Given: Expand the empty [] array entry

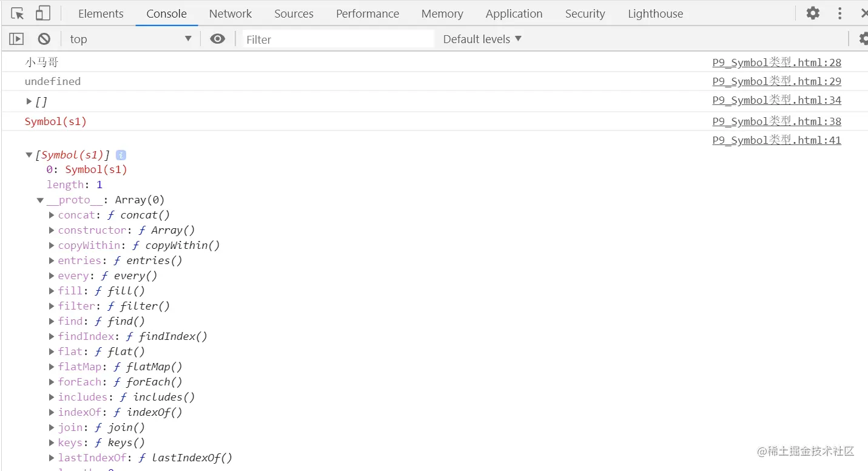Looking at the screenshot, I should [x=29, y=101].
